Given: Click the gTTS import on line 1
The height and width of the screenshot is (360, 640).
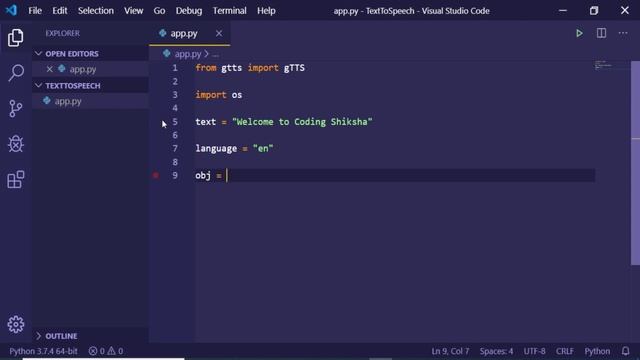Looking at the screenshot, I should tap(294, 68).
